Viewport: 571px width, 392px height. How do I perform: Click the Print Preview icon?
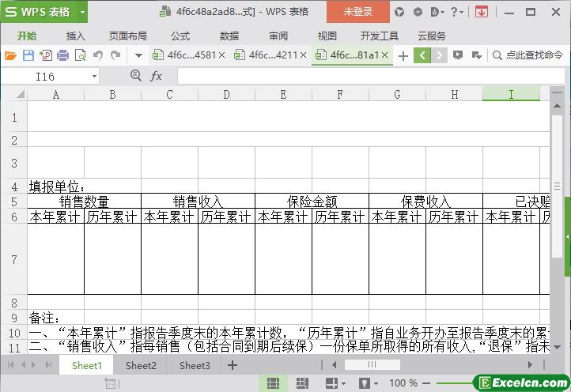pyautogui.click(x=80, y=55)
